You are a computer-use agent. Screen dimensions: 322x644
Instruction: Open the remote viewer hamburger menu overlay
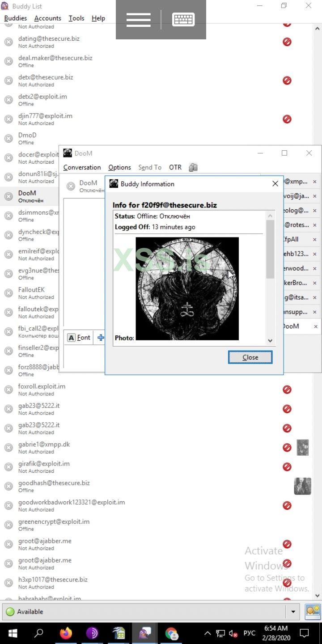pos(138,20)
